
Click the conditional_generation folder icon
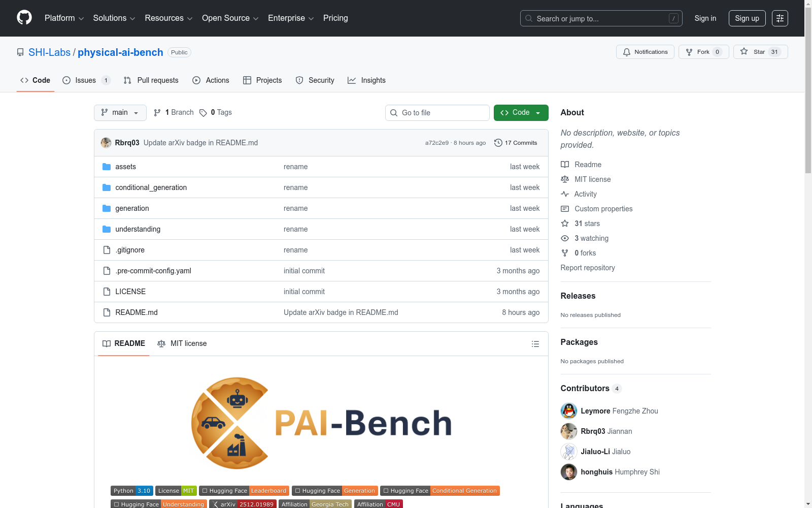[107, 187]
